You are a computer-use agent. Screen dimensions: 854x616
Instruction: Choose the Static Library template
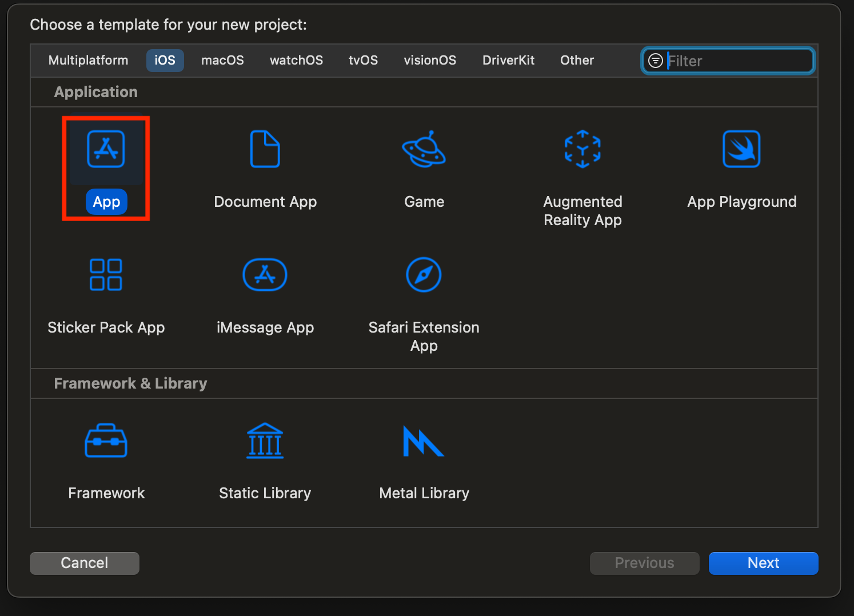(265, 441)
